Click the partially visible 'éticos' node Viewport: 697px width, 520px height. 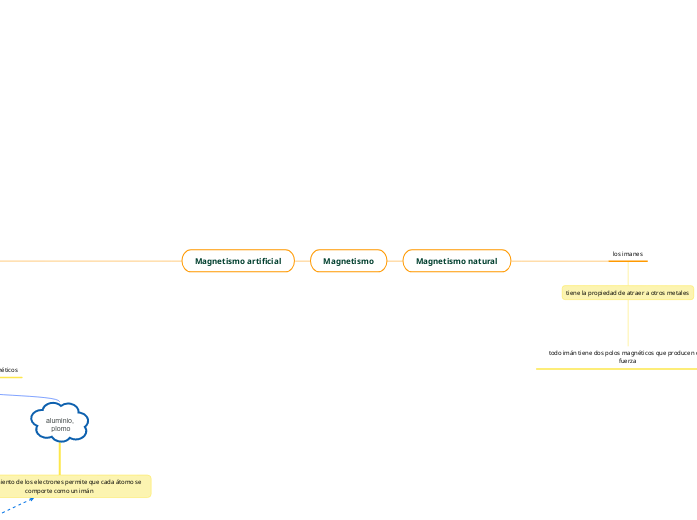9,370
